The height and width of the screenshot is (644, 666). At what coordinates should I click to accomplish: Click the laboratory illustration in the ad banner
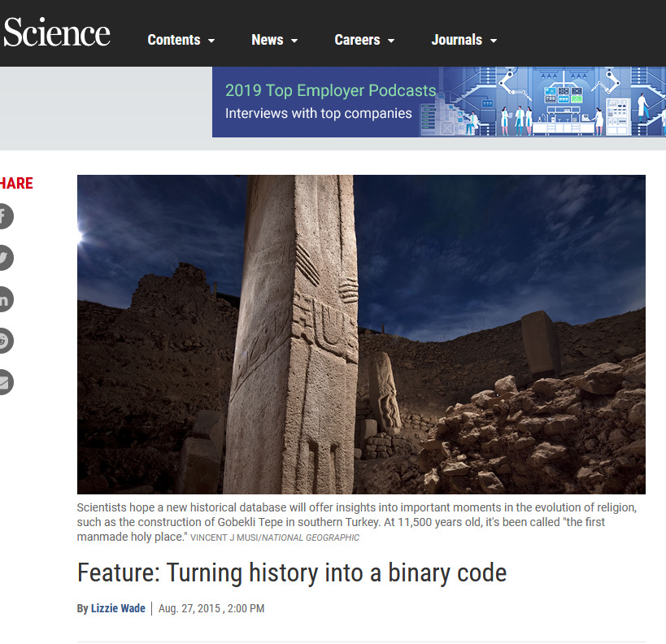pos(543,102)
